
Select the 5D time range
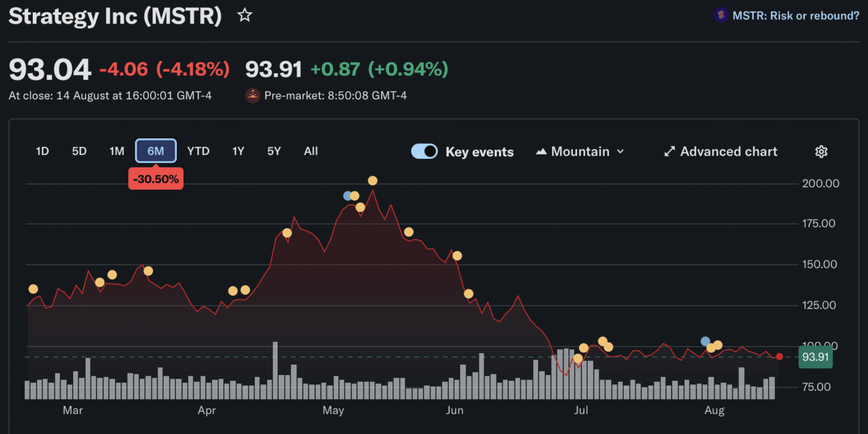coord(79,151)
